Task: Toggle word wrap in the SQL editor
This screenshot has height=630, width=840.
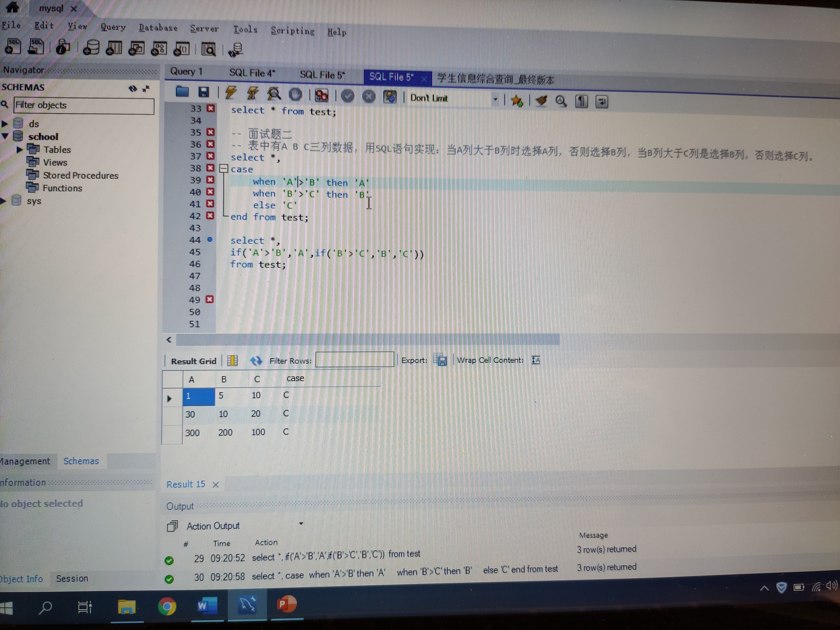Action: click(x=602, y=102)
